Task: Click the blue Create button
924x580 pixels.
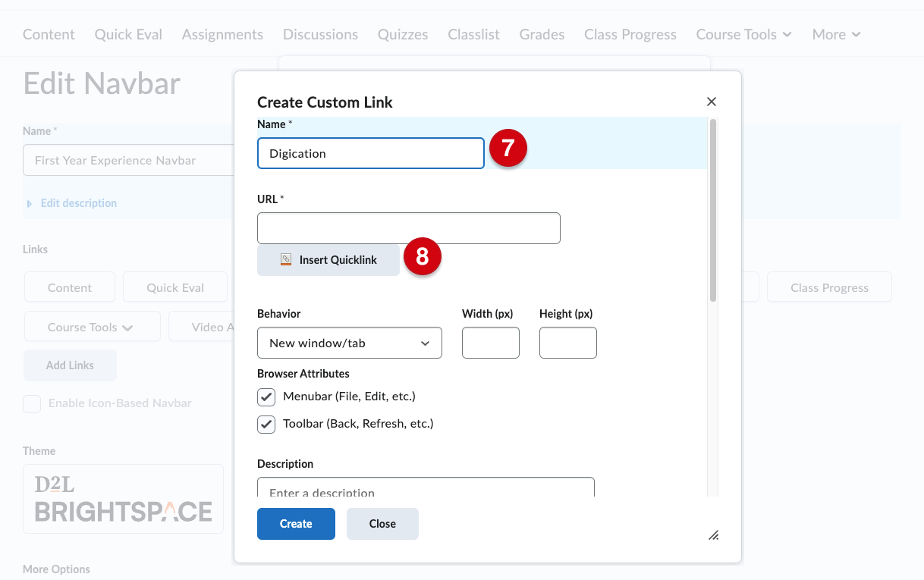Action: [296, 524]
